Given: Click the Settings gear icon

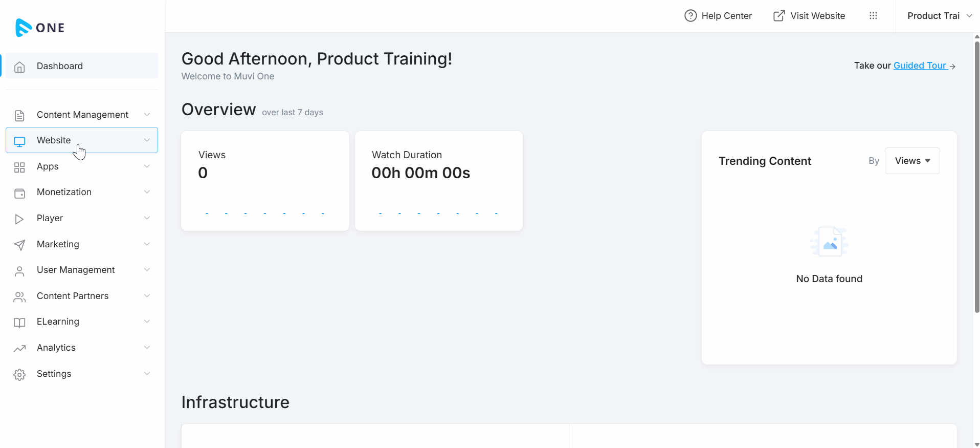Looking at the screenshot, I should coord(19,375).
